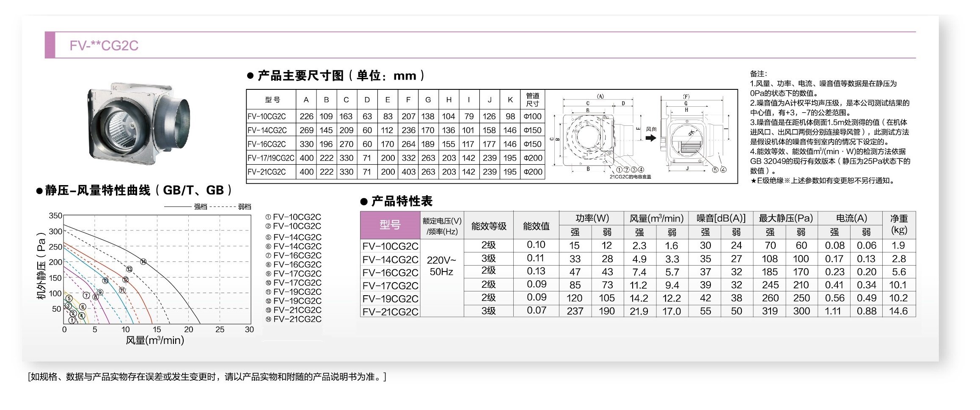This screenshot has height=410, width=980.
Task: Select value 269 in FV-14CG2C dimension row
Action: [x=306, y=130]
